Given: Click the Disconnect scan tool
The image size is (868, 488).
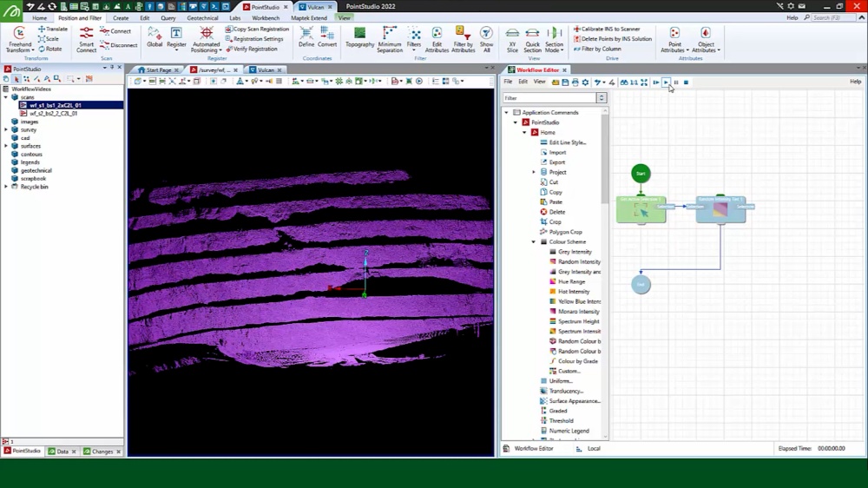Looking at the screenshot, I should [119, 45].
